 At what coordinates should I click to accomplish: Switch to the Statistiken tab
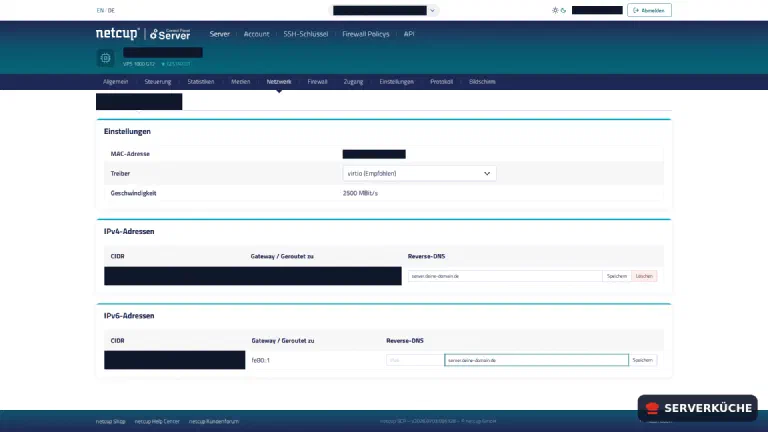(201, 82)
